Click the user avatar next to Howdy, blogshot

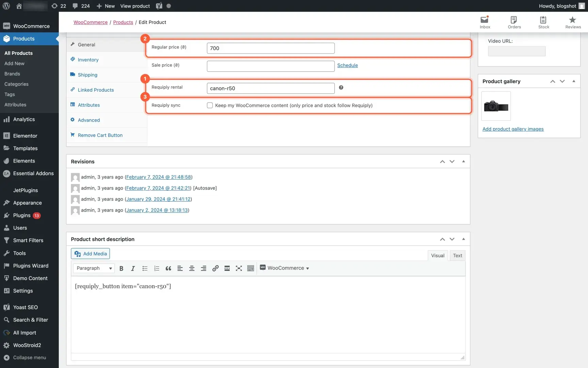pos(582,6)
